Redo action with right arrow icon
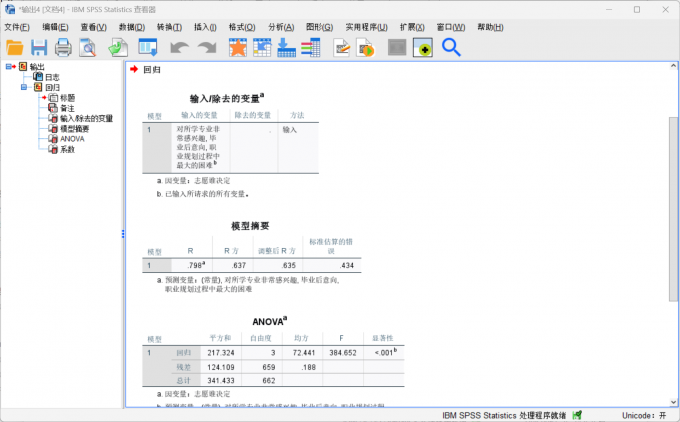Image resolution: width=680 pixels, height=422 pixels. pyautogui.click(x=207, y=48)
